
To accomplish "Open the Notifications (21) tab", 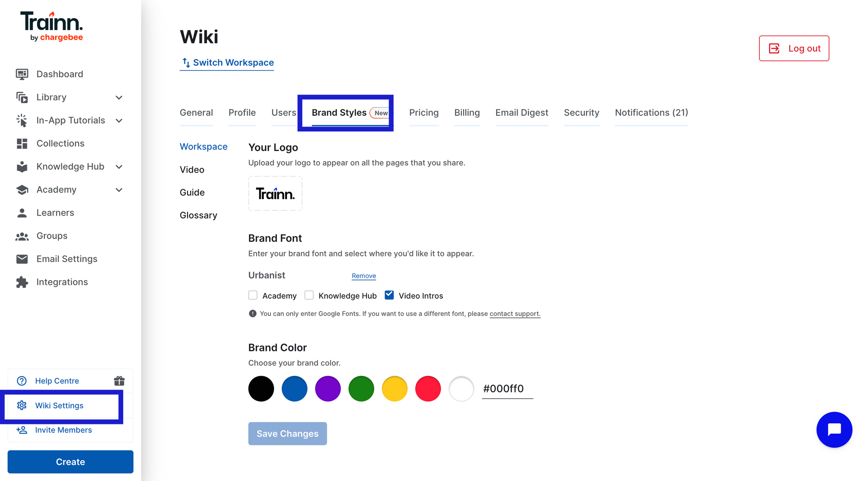I will (x=651, y=113).
